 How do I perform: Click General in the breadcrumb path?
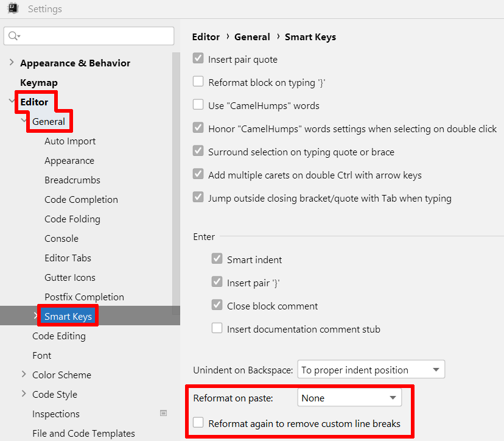pyautogui.click(x=252, y=37)
